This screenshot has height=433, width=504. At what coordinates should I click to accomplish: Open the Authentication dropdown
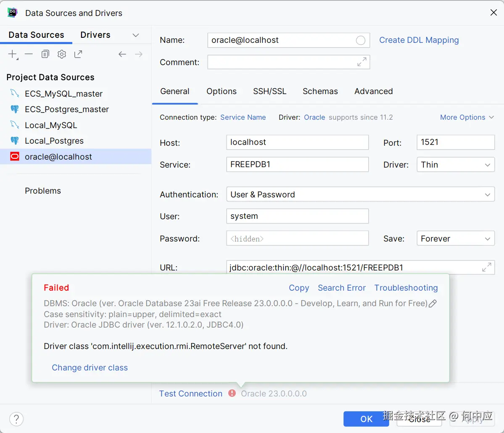pos(360,194)
